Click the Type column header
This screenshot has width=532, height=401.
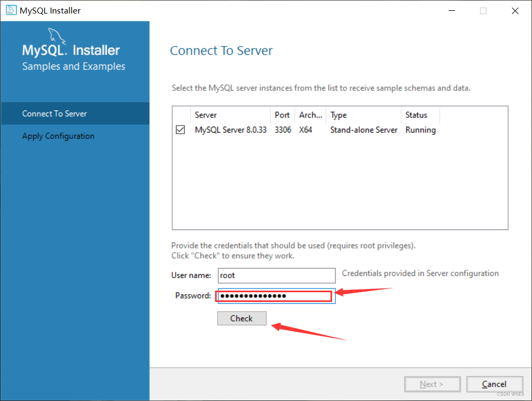pyautogui.click(x=364, y=115)
